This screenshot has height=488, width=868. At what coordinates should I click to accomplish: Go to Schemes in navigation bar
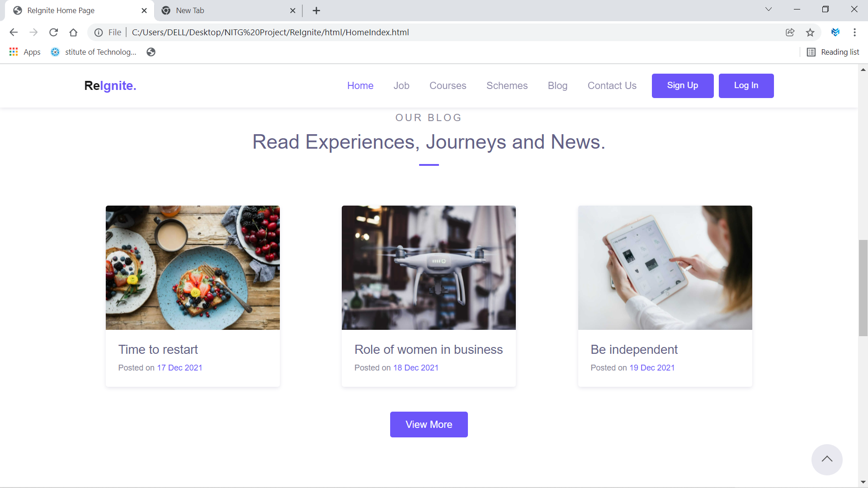click(507, 85)
